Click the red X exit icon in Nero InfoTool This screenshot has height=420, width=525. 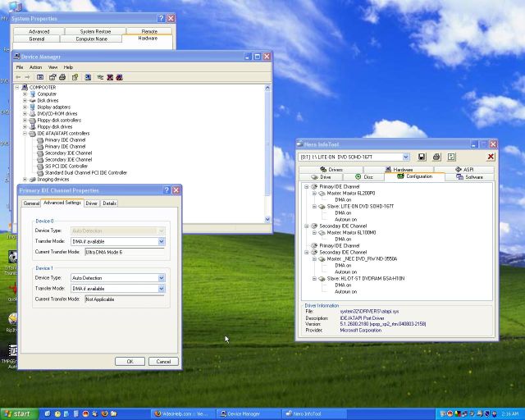491,157
